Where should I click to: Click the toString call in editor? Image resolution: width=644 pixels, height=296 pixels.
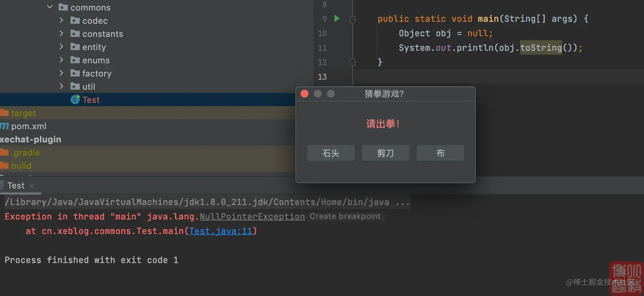[541, 48]
